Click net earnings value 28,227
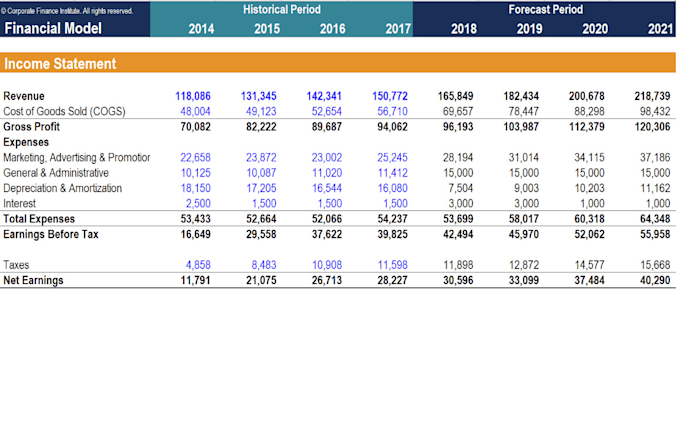The image size is (680, 422). (392, 281)
